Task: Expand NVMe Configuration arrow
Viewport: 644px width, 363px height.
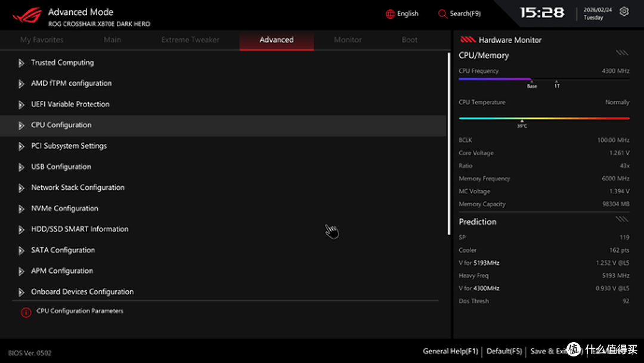Action: (x=21, y=209)
